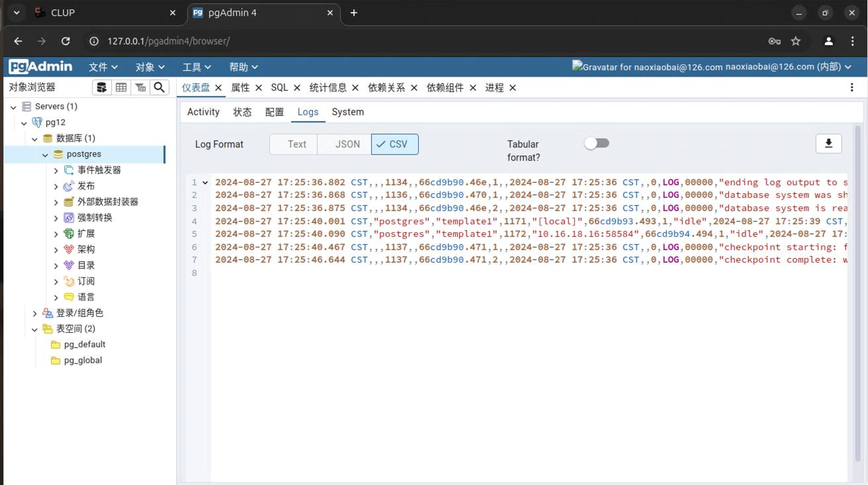Click the logs vertical scrollbar
The width and height of the screenshot is (868, 485).
[x=858, y=294]
